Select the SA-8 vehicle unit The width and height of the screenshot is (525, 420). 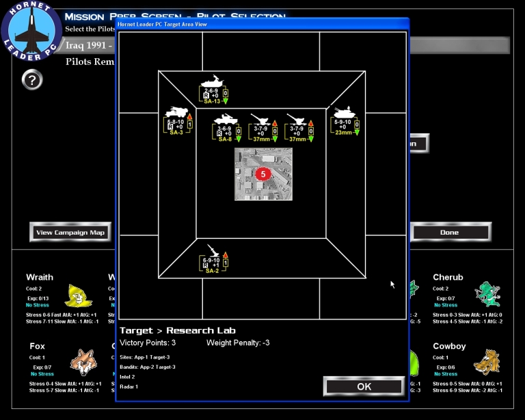coord(226,128)
